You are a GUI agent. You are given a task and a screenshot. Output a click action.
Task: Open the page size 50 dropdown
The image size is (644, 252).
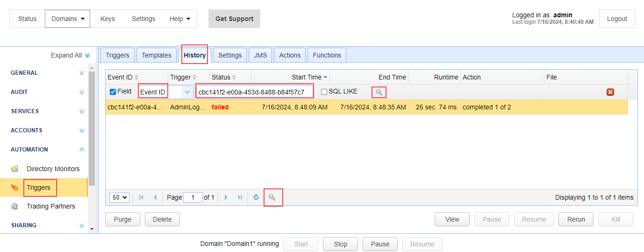119,198
